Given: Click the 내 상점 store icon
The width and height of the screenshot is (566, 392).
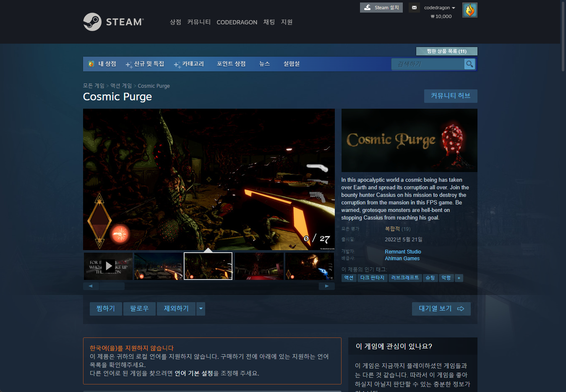Looking at the screenshot, I should [91, 64].
